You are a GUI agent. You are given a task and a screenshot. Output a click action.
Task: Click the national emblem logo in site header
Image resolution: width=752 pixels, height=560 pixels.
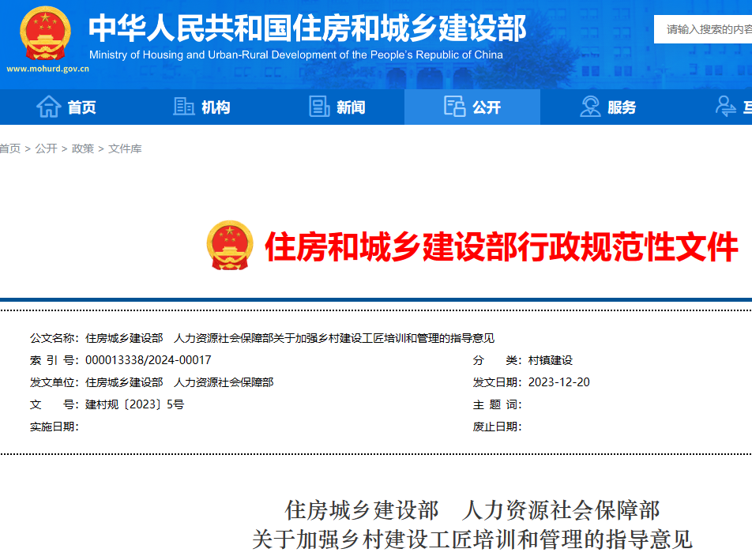click(45, 33)
